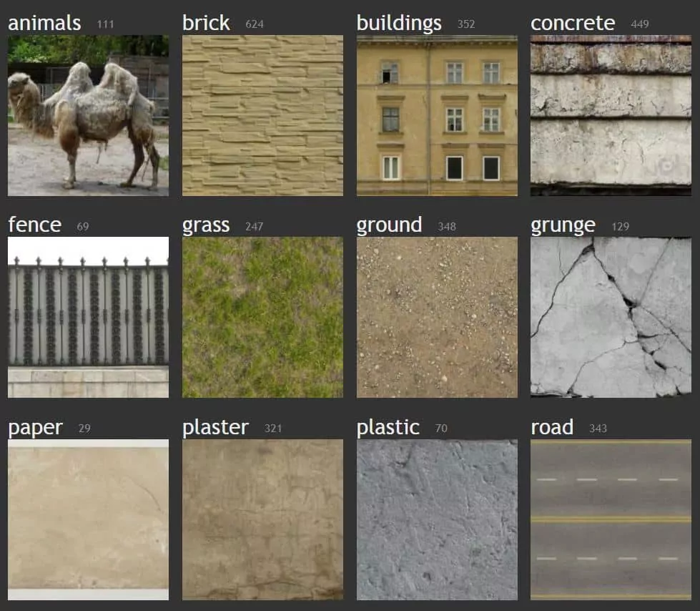The height and width of the screenshot is (611, 700).
Task: Click the 'concrete' category title
Action: click(x=573, y=24)
